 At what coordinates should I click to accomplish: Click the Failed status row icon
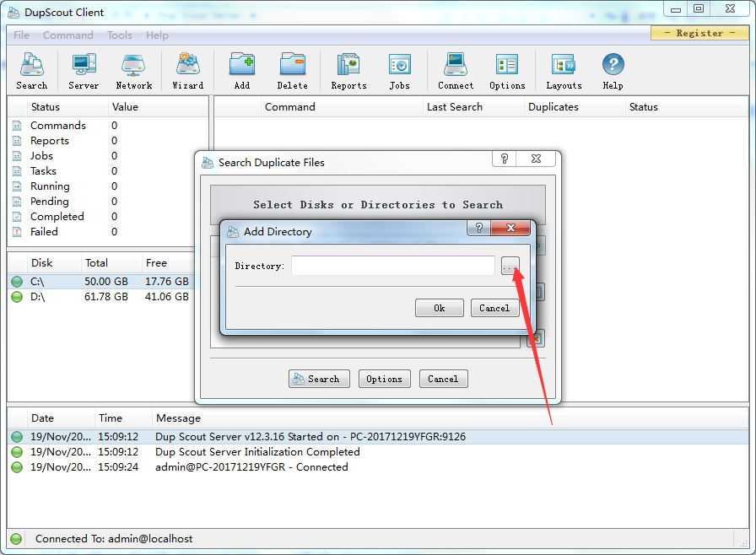point(17,232)
